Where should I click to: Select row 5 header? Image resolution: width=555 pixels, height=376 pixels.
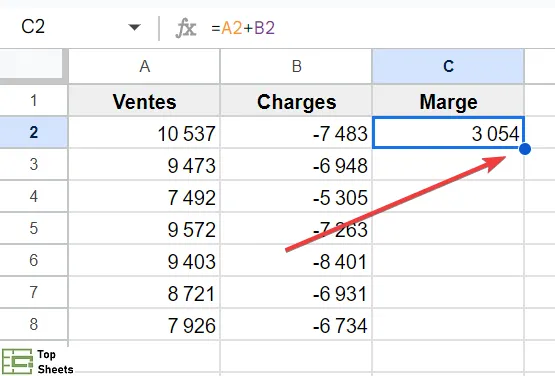pos(34,228)
